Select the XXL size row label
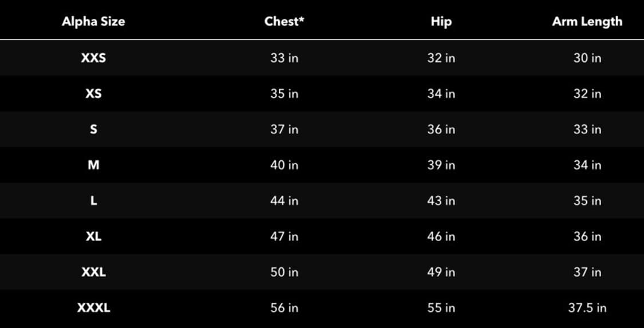Image resolution: width=644 pixels, height=328 pixels. point(93,272)
